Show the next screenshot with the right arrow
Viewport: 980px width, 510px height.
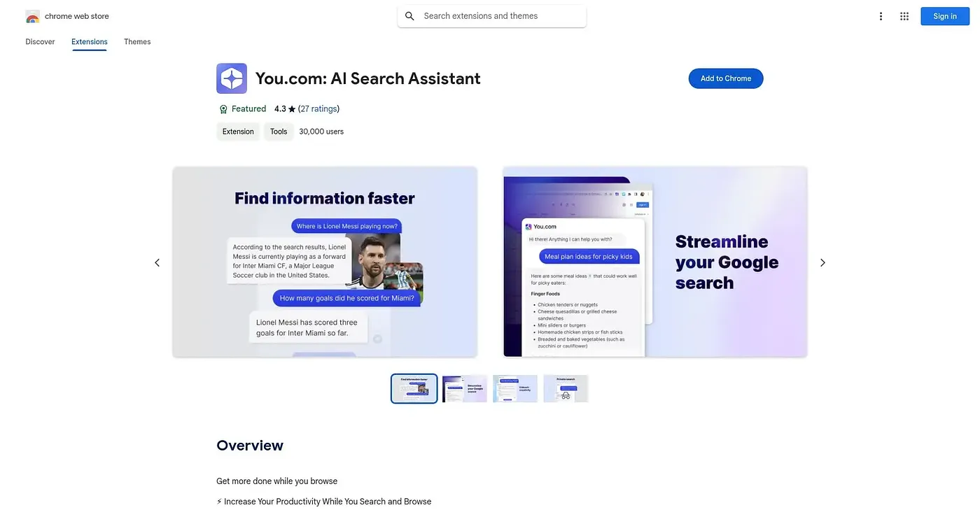click(x=822, y=262)
